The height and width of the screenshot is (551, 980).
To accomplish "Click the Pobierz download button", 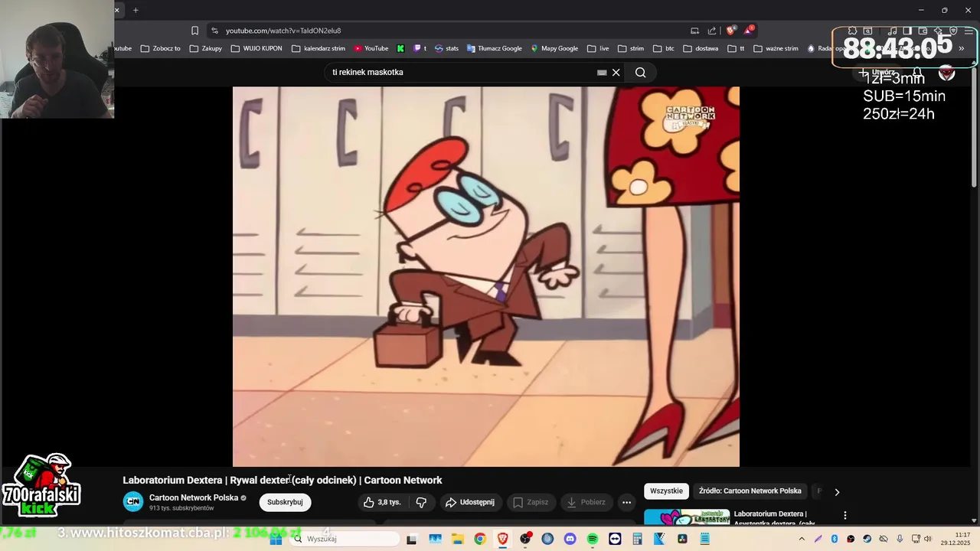I will click(x=586, y=502).
